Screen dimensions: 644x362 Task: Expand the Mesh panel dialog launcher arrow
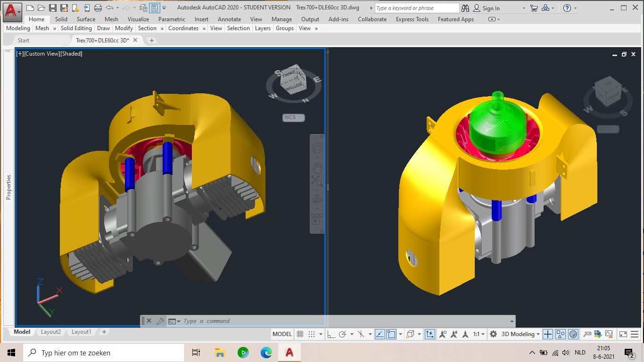coord(54,28)
